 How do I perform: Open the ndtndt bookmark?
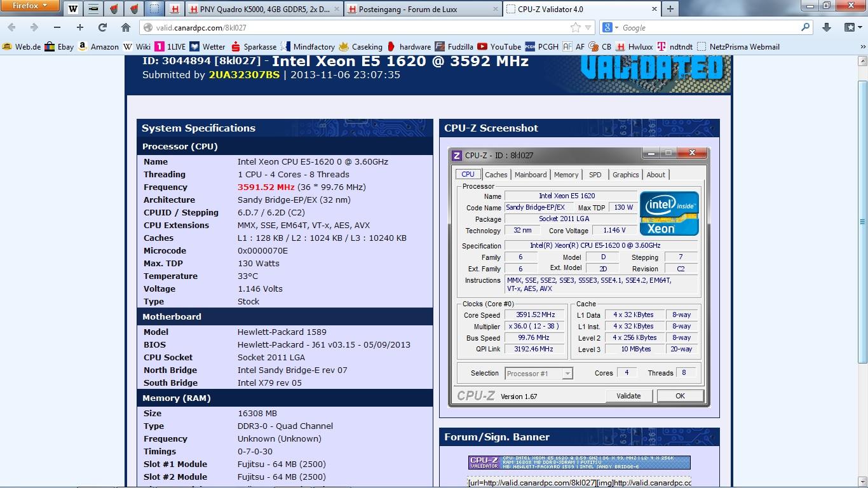pyautogui.click(x=674, y=46)
